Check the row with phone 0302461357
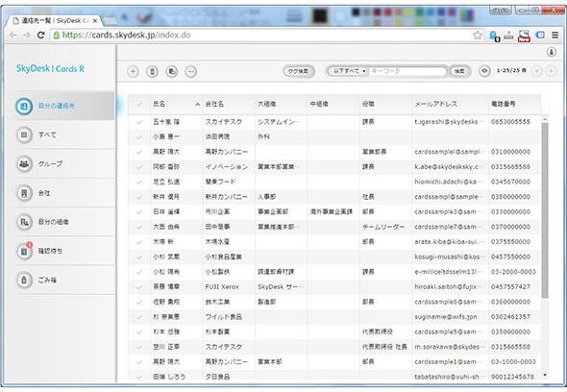567x392 pixels. [x=138, y=317]
